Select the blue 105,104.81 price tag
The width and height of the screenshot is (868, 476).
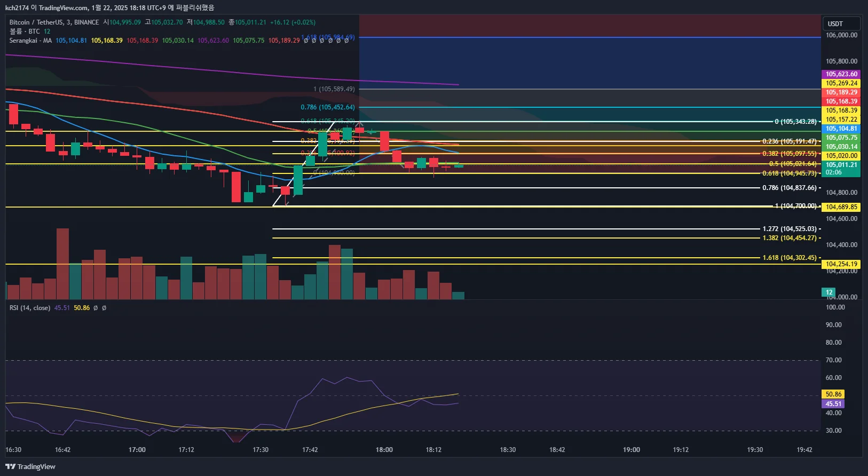[x=841, y=129]
